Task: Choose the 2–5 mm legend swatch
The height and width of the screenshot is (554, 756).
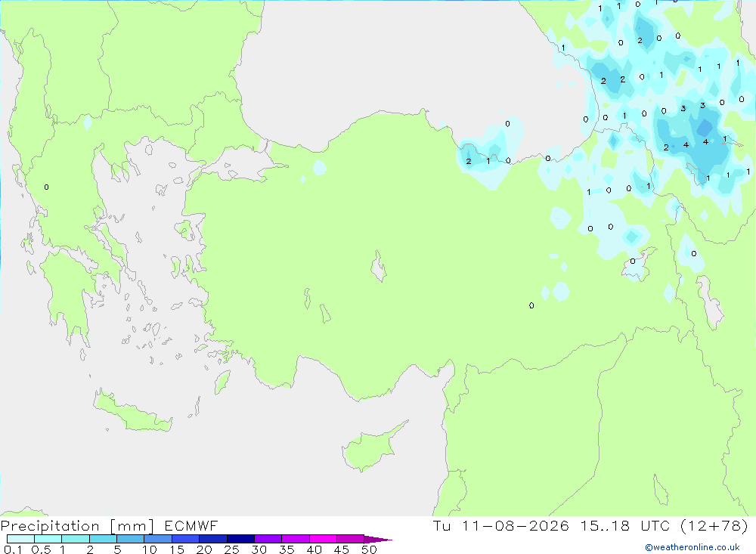Action: [x=103, y=539]
